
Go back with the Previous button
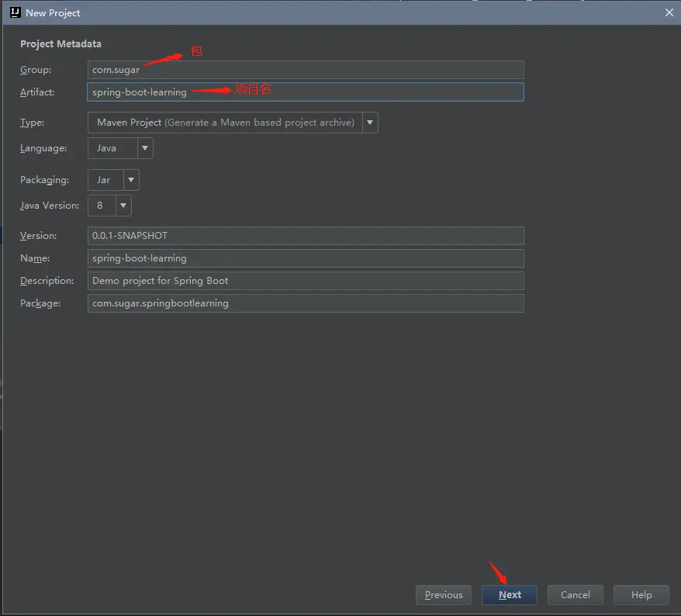(444, 595)
